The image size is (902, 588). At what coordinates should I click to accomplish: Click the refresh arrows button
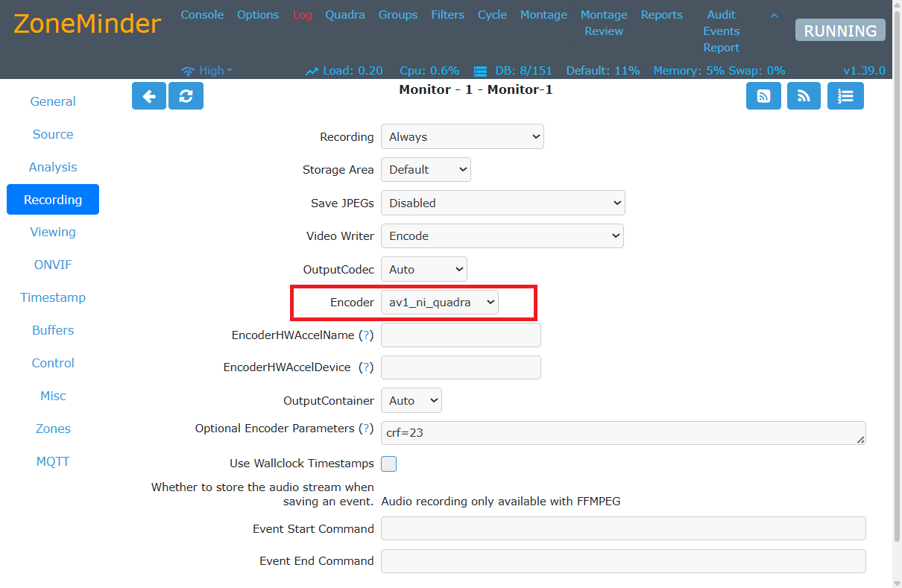186,96
